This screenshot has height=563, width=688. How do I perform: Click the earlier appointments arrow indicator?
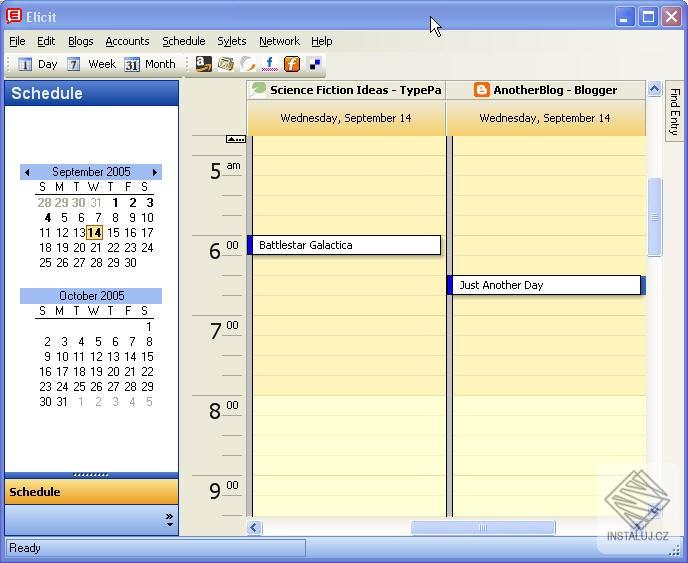(x=236, y=139)
